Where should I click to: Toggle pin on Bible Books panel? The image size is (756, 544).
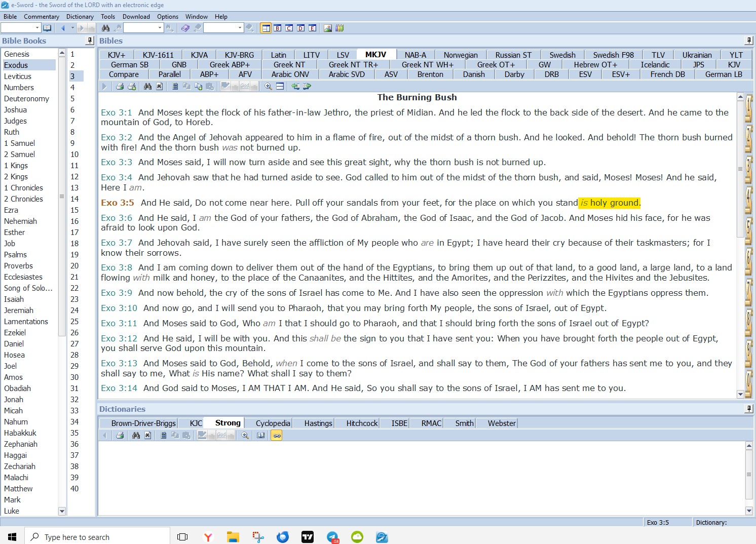[90, 41]
